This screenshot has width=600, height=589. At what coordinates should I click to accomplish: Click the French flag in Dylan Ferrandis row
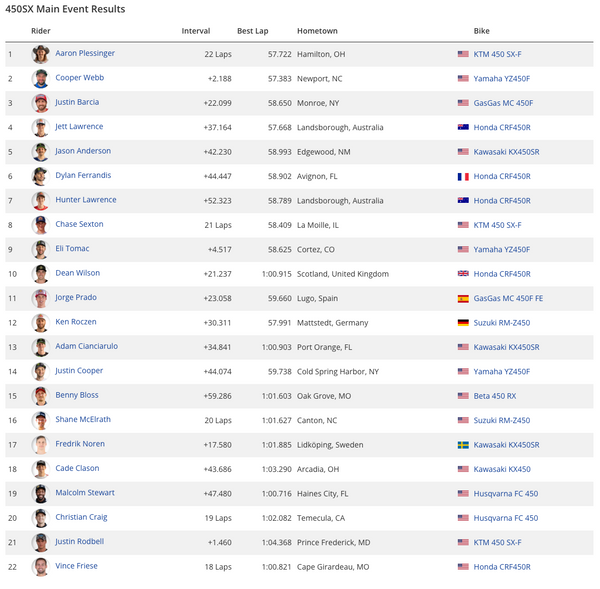pos(463,176)
